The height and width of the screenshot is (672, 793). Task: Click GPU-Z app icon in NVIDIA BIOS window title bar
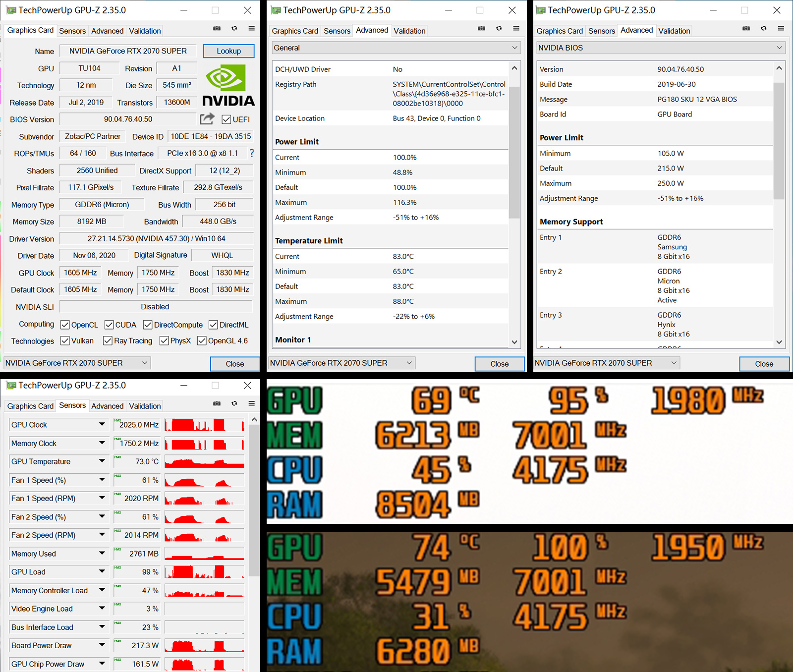tap(540, 10)
